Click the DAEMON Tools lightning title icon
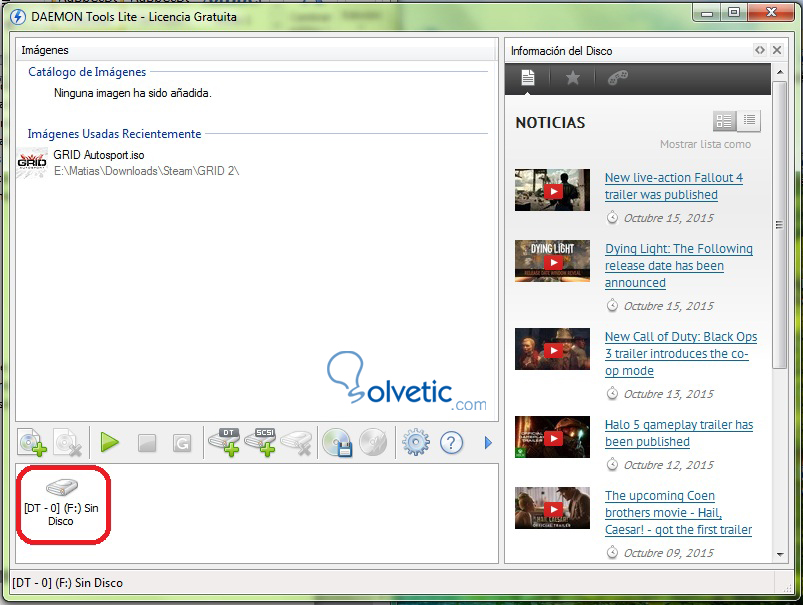The height and width of the screenshot is (605, 803). coord(18,16)
